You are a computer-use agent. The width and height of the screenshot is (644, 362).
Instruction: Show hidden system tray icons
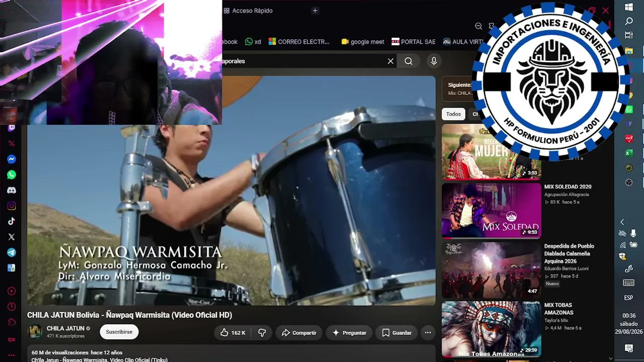622,222
